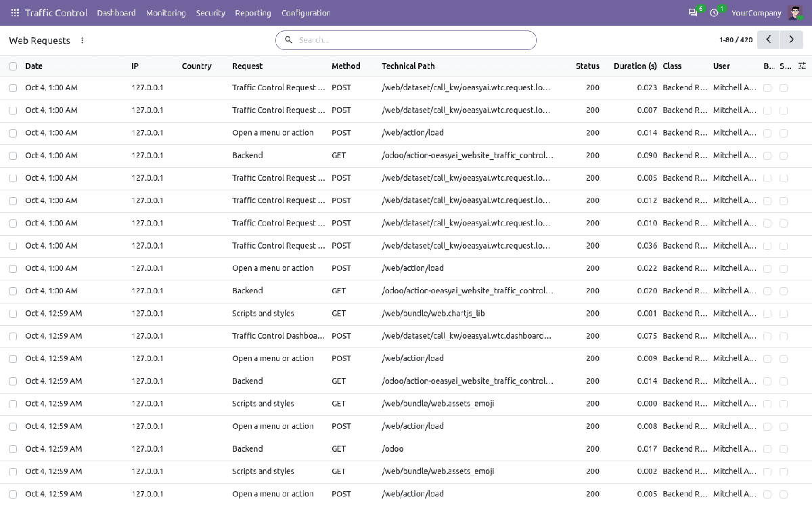Open the Dashboard menu
Viewport: 812px width, 508px height.
(x=116, y=13)
